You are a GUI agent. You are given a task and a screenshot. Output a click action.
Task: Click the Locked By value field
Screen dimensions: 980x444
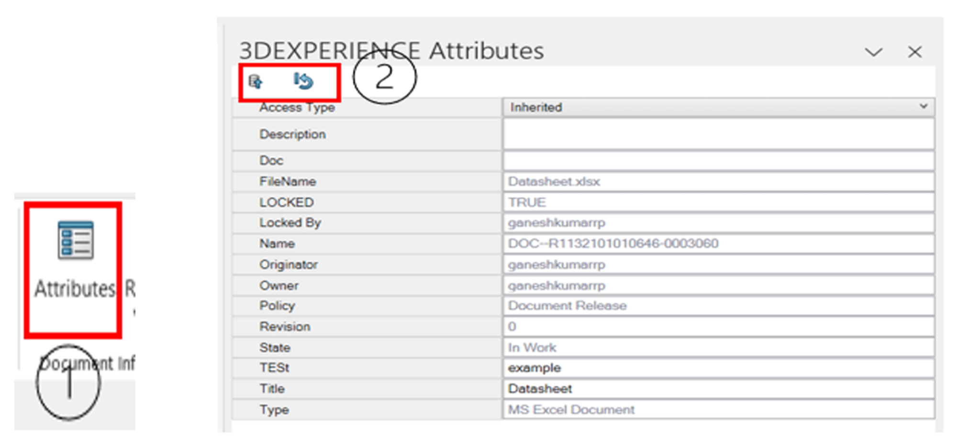click(x=718, y=223)
